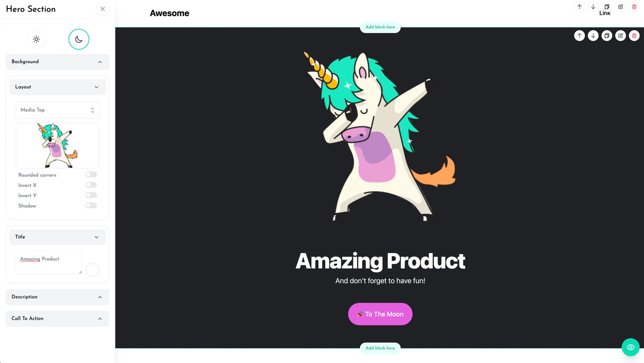Viewport: 644px width, 363px height.
Task: Move hero block up with arrow icon
Action: [x=580, y=36]
